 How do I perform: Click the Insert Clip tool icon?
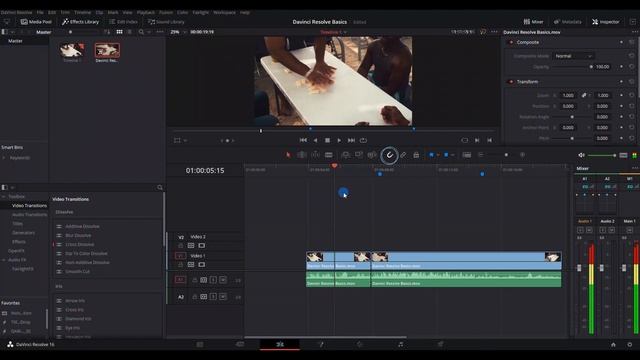(345, 155)
